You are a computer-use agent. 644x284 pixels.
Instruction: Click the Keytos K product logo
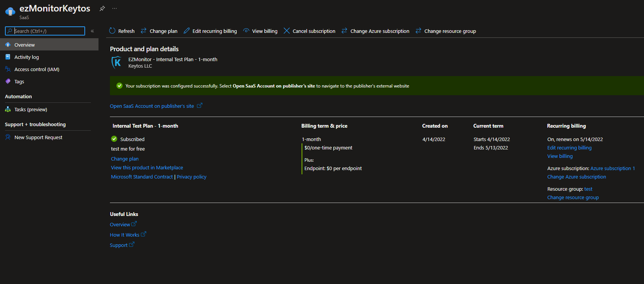[x=116, y=62]
